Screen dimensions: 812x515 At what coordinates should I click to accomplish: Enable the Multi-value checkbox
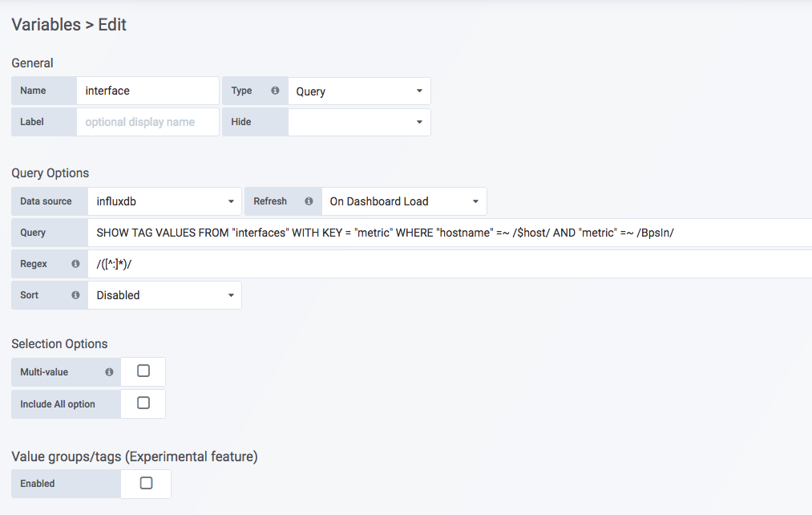[143, 371]
